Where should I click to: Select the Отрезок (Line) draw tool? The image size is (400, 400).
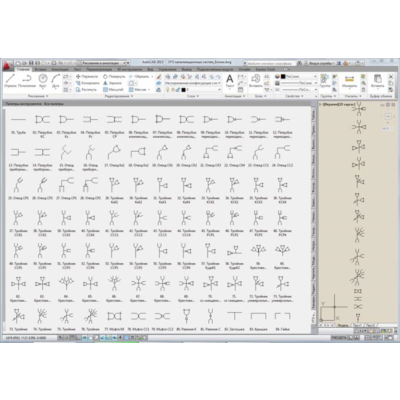point(10,81)
